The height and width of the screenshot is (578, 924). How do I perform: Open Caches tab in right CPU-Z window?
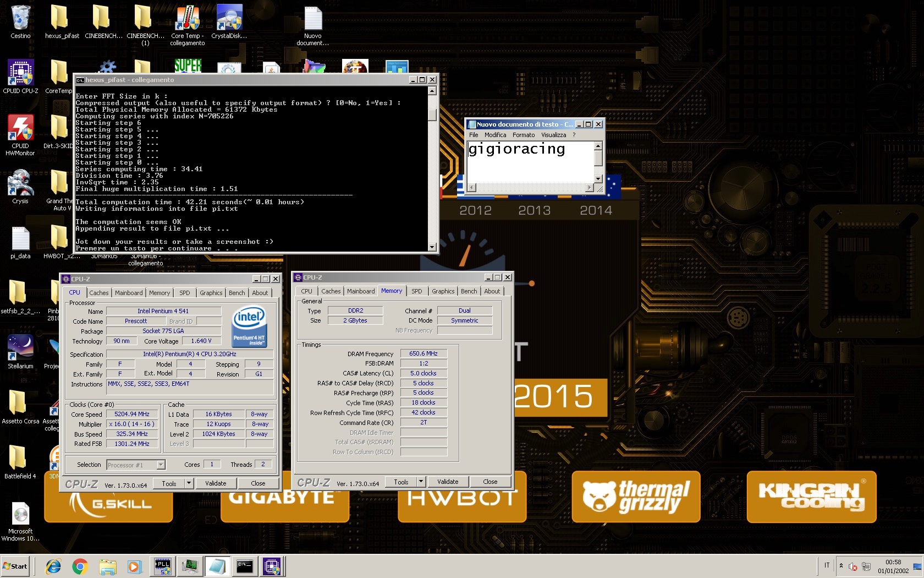[331, 291]
